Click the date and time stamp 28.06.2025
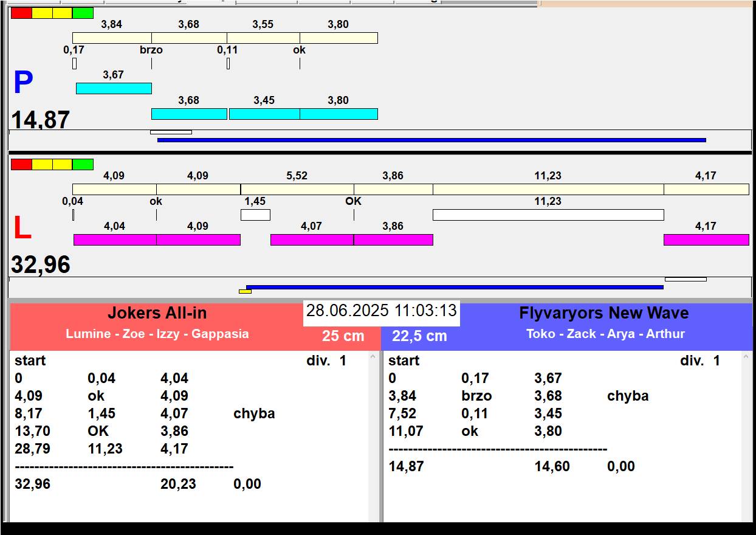 (381, 311)
